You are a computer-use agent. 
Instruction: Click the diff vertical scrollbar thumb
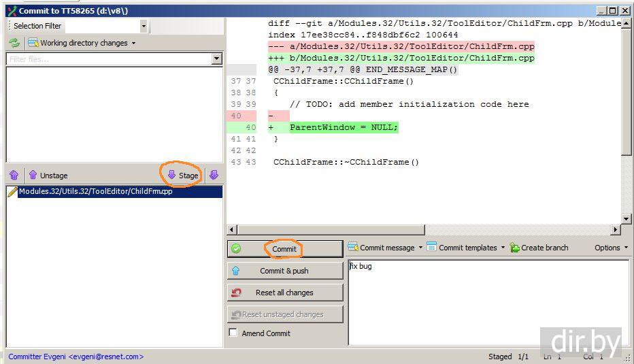pyautogui.click(x=627, y=91)
